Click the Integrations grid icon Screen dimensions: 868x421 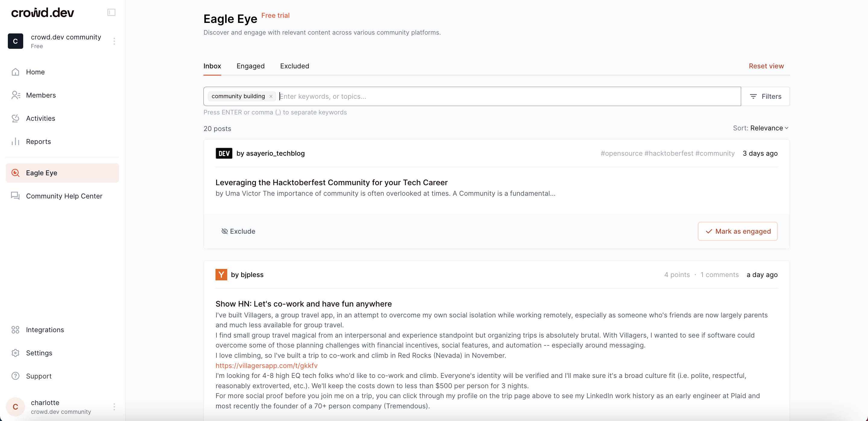(15, 330)
